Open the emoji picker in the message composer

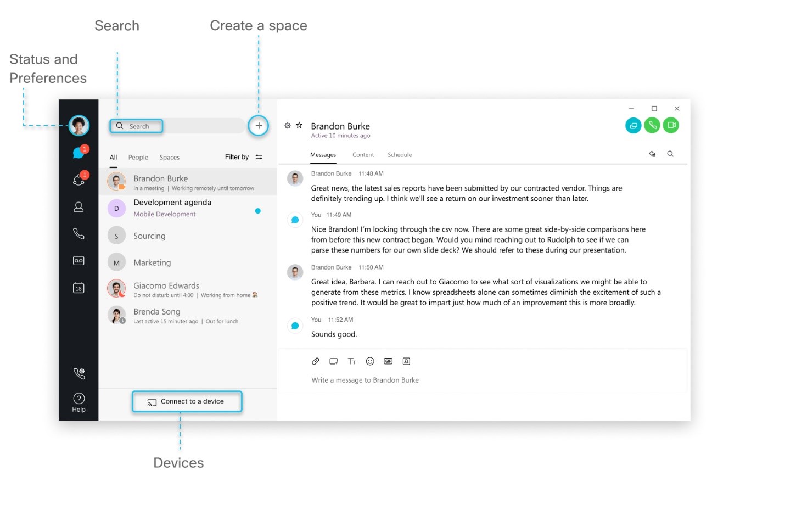370,361
